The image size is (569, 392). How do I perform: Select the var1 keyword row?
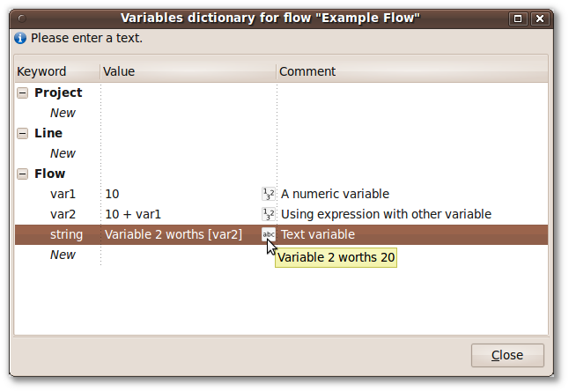pos(281,194)
